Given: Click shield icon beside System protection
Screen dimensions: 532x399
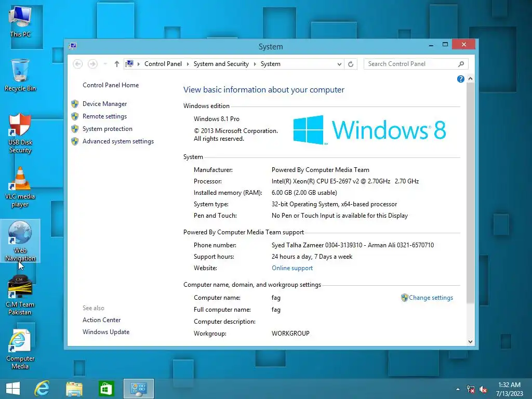Looking at the screenshot, I should click(x=75, y=129).
